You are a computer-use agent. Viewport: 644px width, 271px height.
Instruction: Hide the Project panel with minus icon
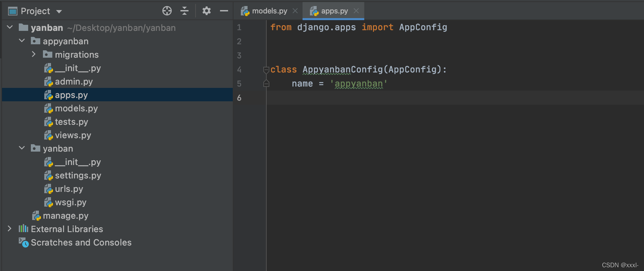224,11
